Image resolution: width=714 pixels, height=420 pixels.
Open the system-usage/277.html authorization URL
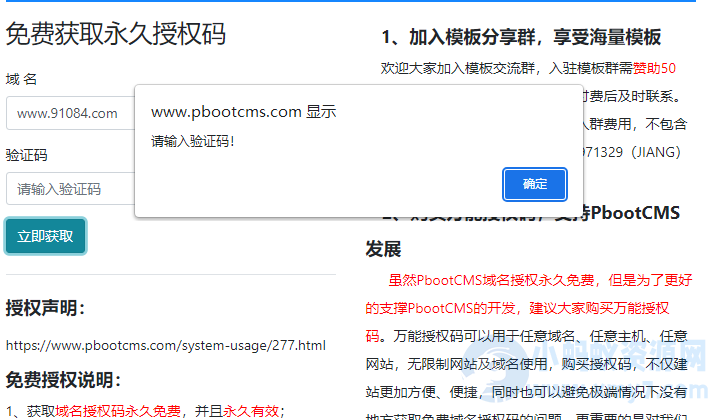pos(165,346)
